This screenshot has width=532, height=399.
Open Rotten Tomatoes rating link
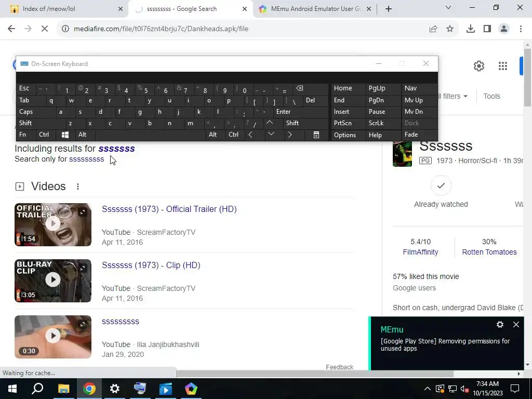point(489,252)
